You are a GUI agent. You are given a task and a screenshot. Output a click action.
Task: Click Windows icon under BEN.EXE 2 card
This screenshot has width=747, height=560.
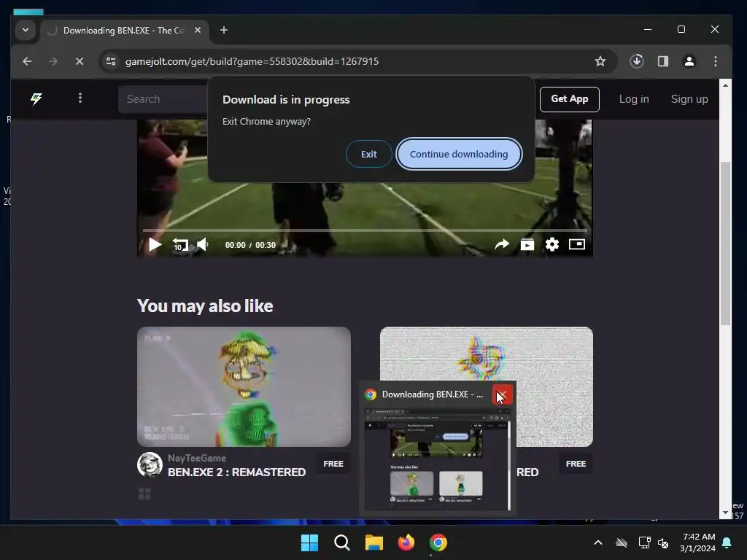[144, 494]
